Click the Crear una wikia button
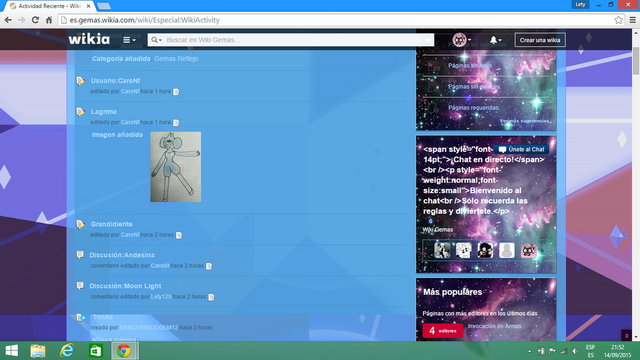640x360 pixels. tap(540, 40)
